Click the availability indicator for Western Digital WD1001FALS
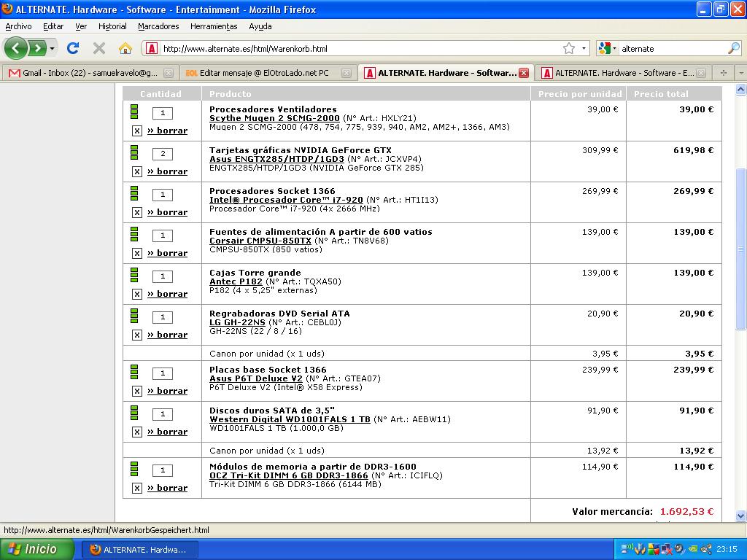This screenshot has height=560, width=747. pyautogui.click(x=134, y=413)
